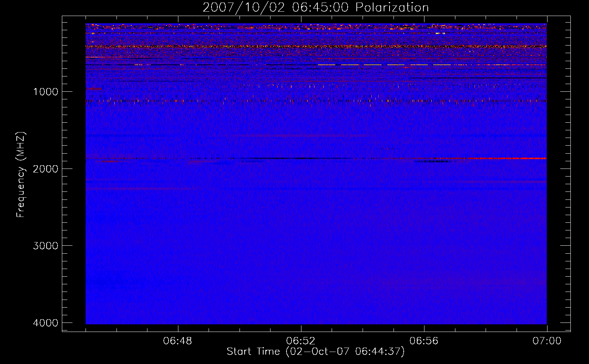Click the 'Frequency (MHZ)' y-axis label

[x=21, y=175]
